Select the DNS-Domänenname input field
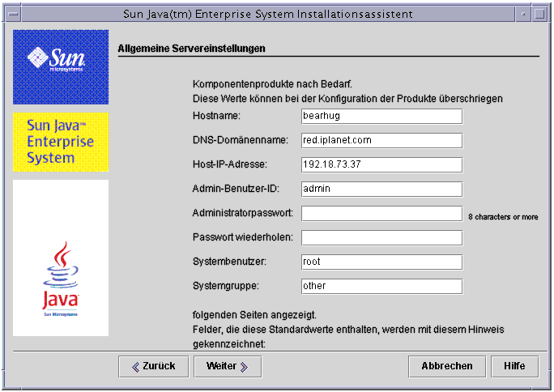Image resolution: width=554 pixels, height=392 pixels. pyautogui.click(x=381, y=141)
